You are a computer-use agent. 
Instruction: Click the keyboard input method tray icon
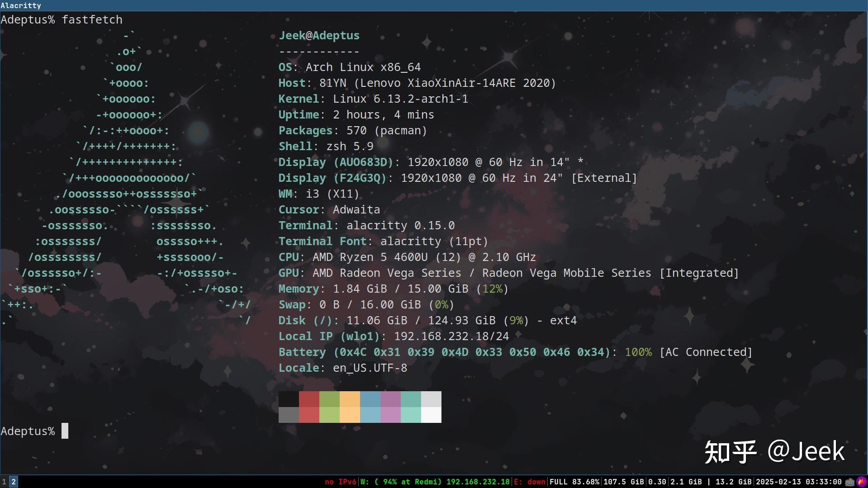tap(849, 482)
